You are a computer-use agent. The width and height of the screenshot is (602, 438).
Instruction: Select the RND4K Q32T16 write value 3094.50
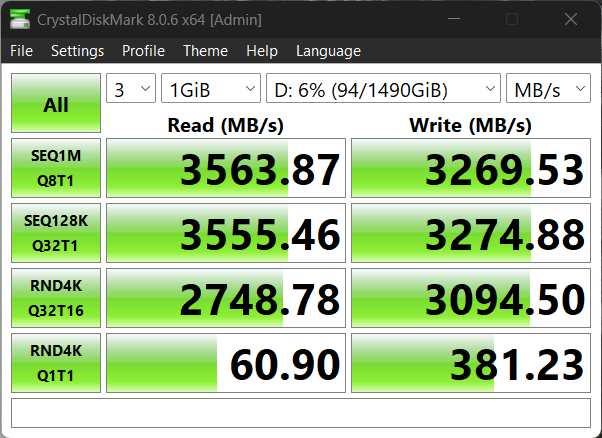click(x=471, y=298)
